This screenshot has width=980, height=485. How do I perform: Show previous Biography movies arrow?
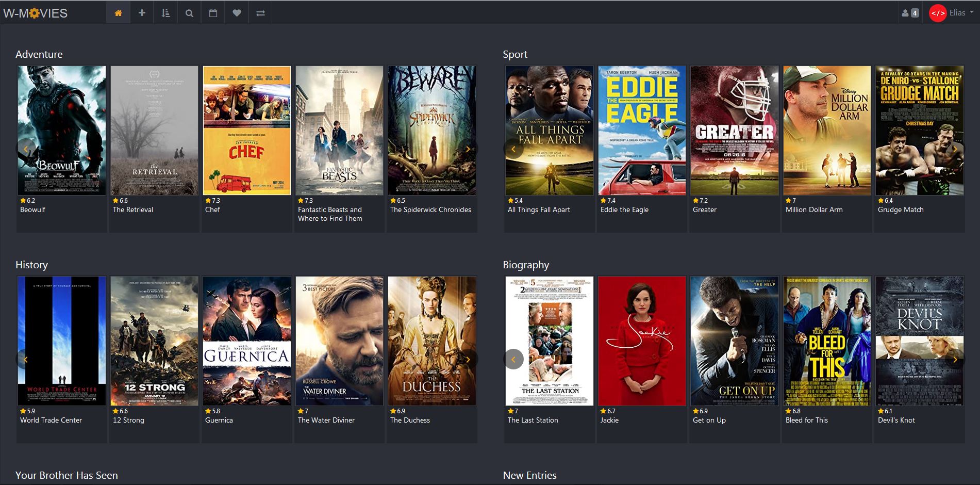pos(513,360)
